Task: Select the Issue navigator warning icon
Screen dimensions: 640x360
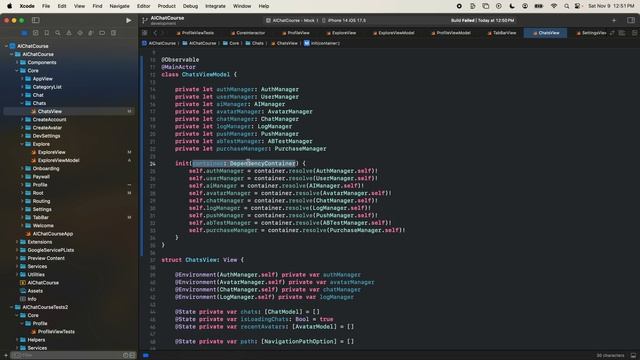Action: click(69, 33)
